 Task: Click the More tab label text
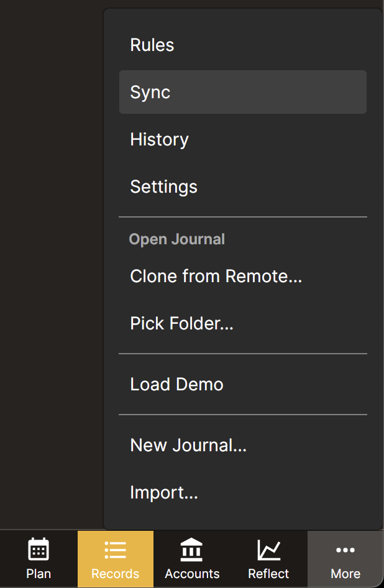pyautogui.click(x=345, y=574)
